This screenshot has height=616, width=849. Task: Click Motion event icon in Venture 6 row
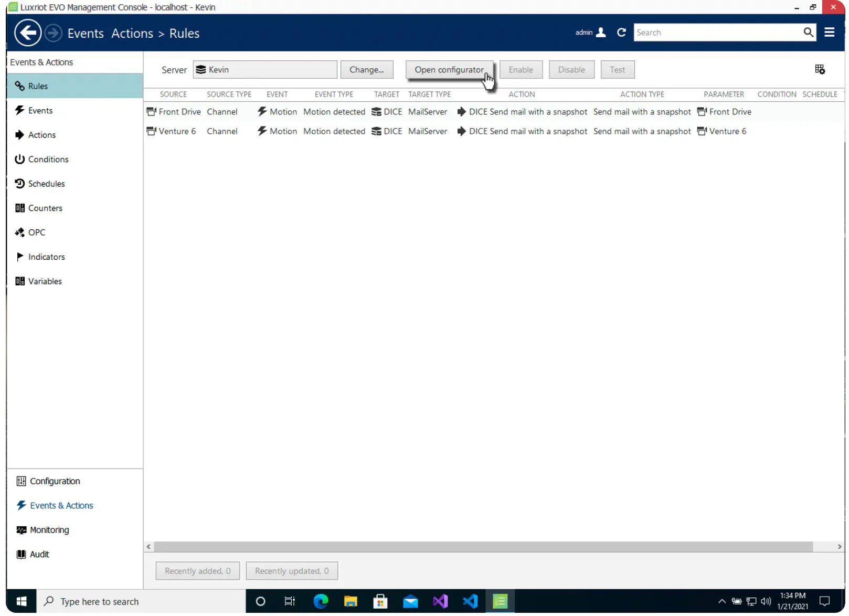(x=262, y=131)
